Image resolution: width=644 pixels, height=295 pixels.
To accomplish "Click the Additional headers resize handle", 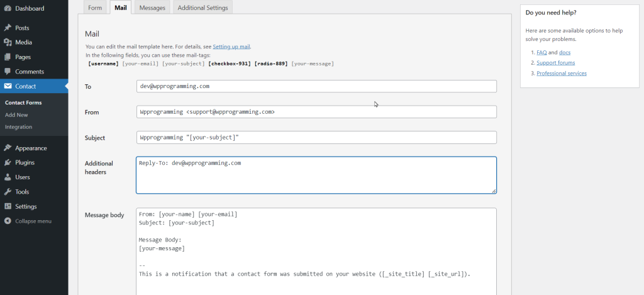I will click(493, 191).
